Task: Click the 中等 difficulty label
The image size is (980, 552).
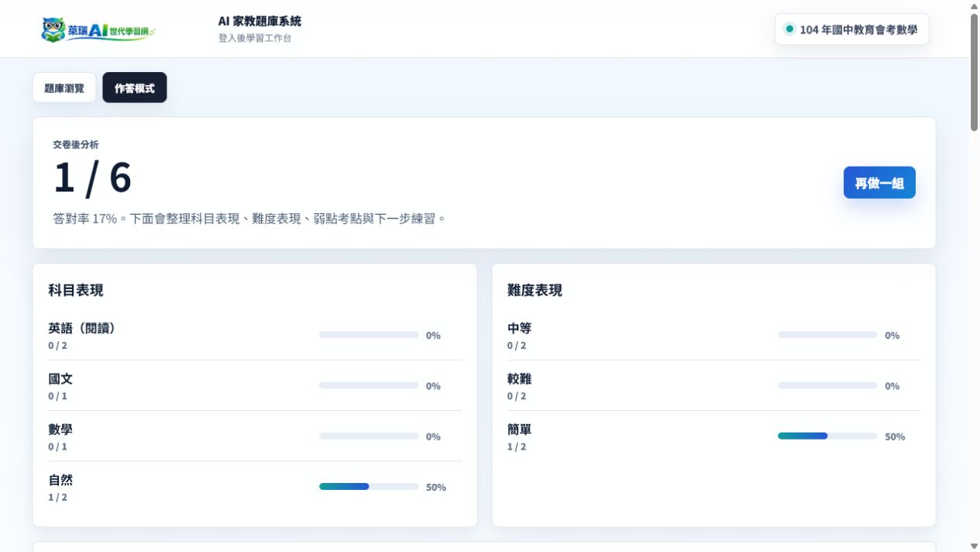Action: click(x=520, y=328)
